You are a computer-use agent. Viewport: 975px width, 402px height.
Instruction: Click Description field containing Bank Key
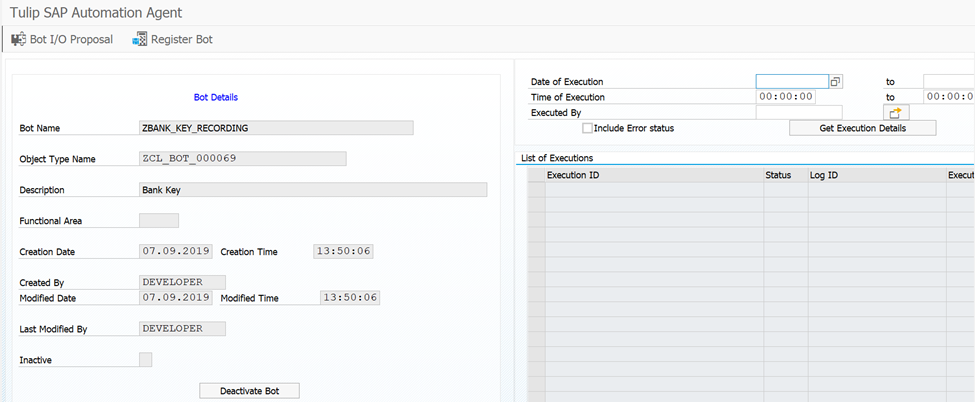coord(313,190)
